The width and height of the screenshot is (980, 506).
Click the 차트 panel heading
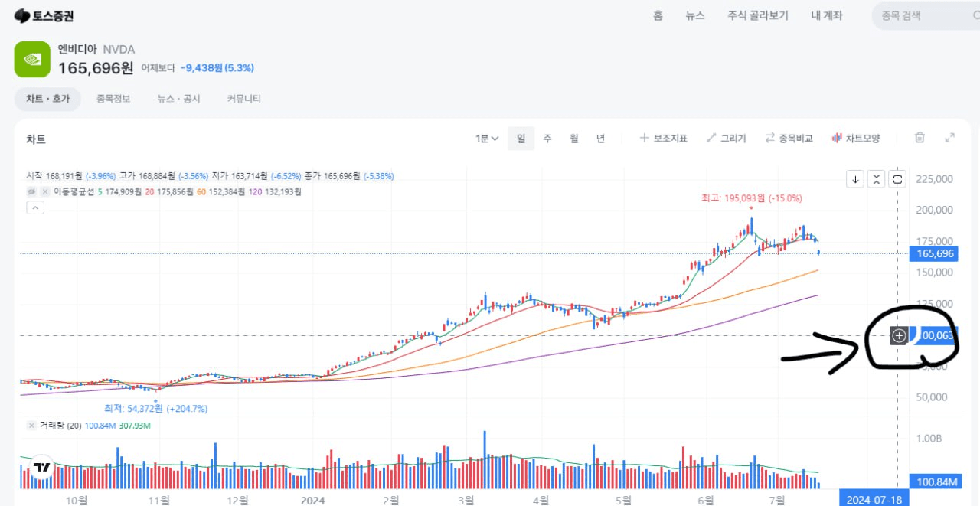point(36,139)
